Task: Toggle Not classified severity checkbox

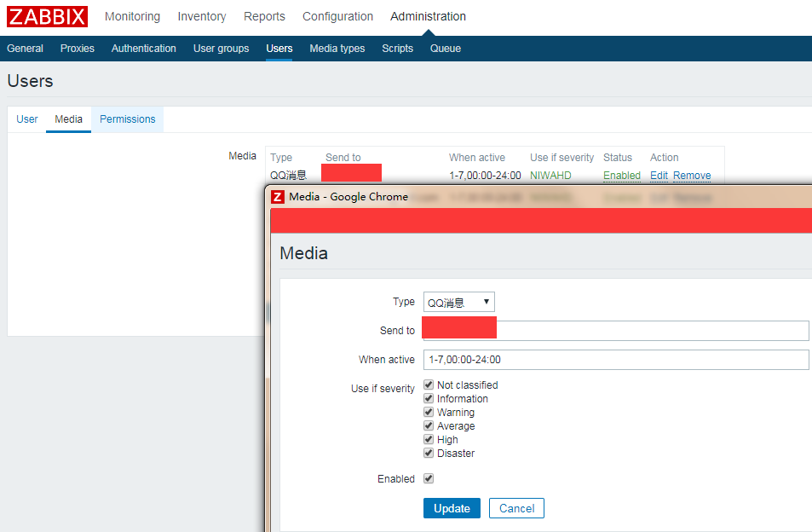Action: click(429, 385)
